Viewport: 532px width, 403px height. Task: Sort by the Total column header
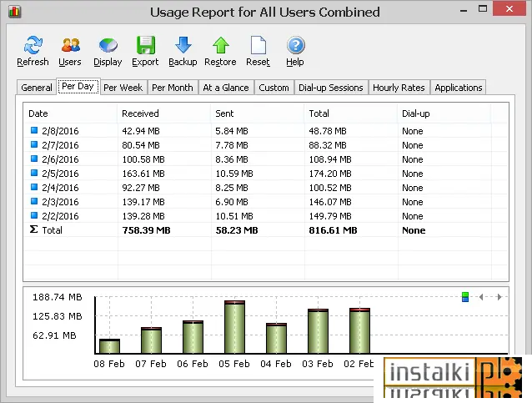point(351,113)
